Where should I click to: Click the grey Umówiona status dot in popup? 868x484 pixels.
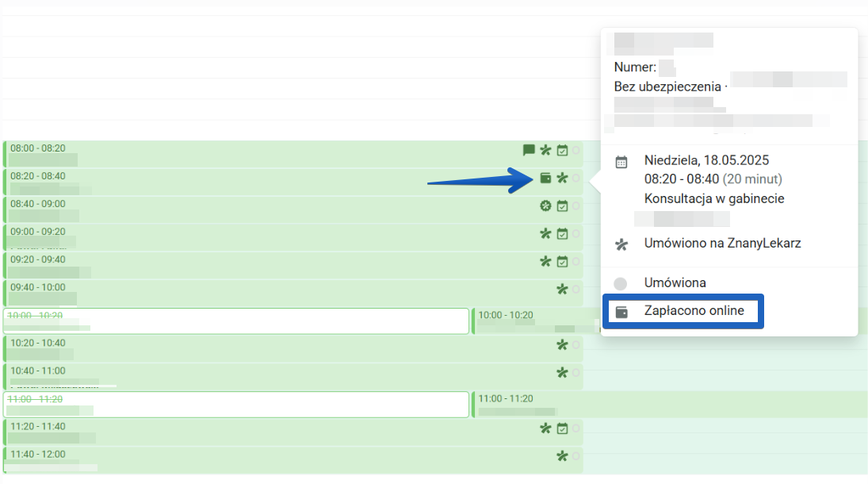[621, 283]
